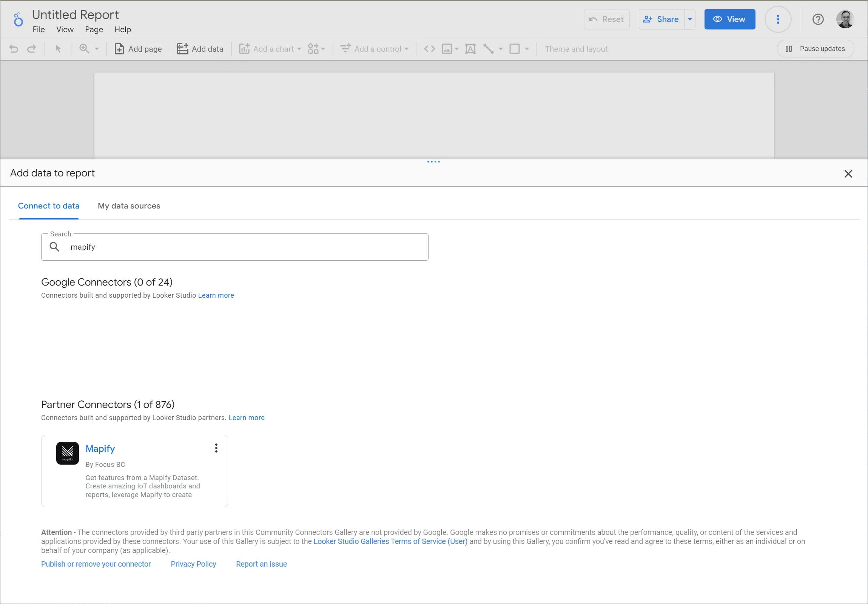Image resolution: width=868 pixels, height=604 pixels.
Task: Click the Mapify connector logo
Action: [67, 453]
